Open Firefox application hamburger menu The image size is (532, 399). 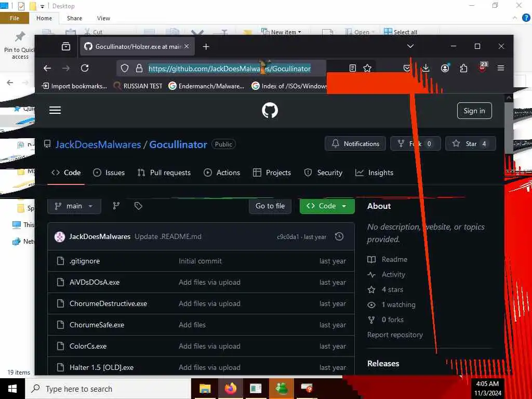click(500, 68)
